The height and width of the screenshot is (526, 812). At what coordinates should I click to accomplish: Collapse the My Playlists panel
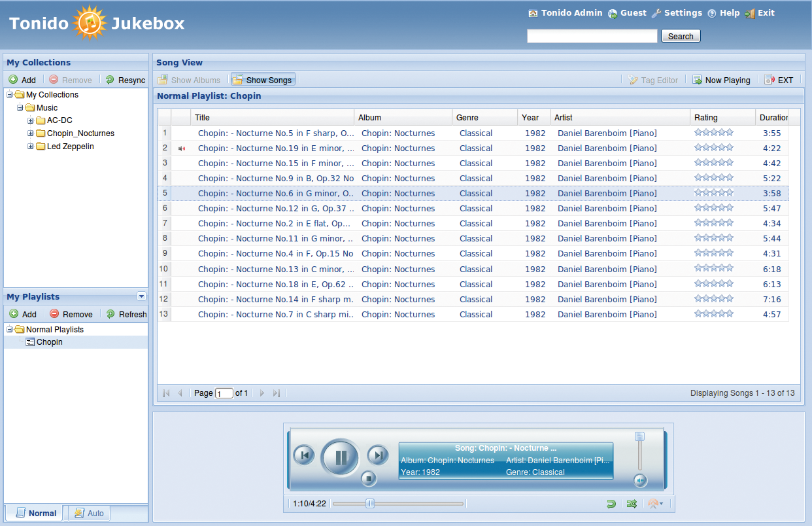coord(141,296)
